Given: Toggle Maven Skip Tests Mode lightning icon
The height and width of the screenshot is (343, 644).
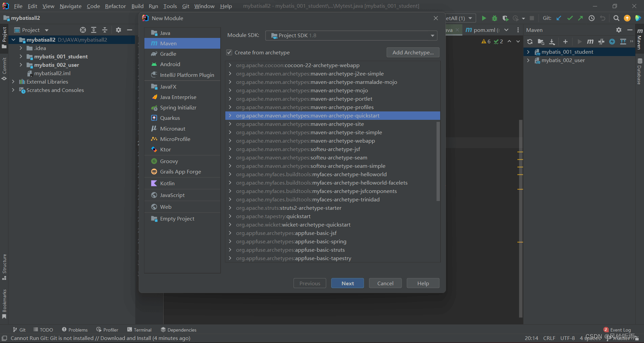Looking at the screenshot, I should pos(612,42).
